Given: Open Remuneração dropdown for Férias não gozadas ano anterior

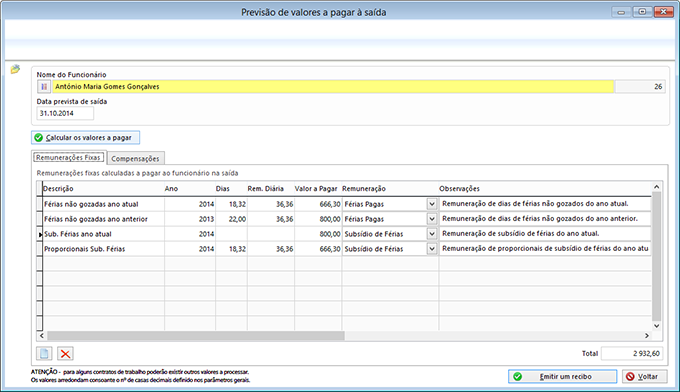Looking at the screenshot, I should 432,219.
